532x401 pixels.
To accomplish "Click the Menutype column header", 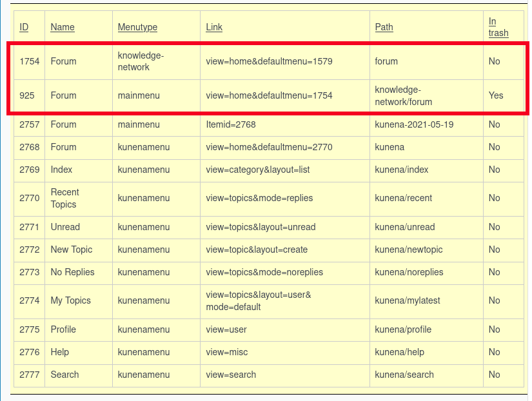I will tap(137, 27).
